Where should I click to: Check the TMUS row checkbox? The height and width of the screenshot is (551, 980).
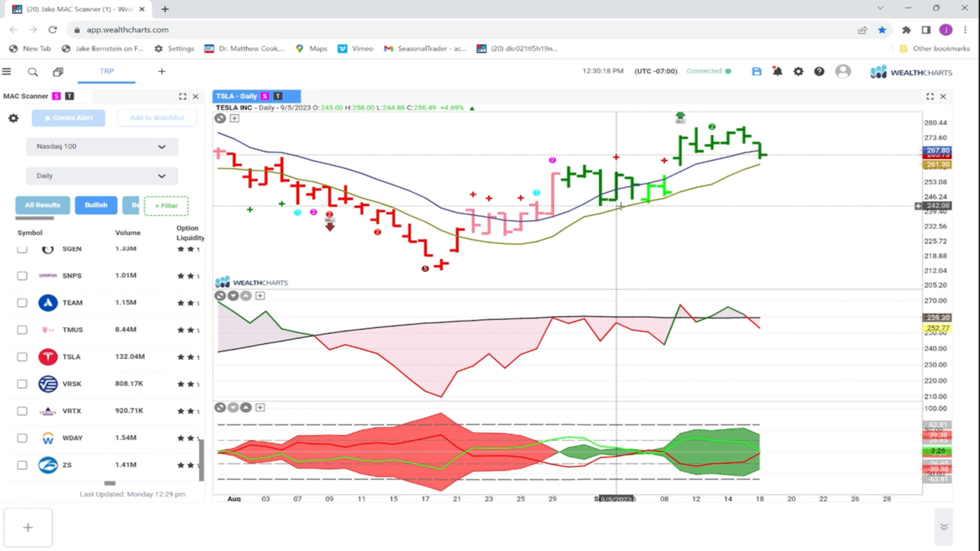(22, 330)
